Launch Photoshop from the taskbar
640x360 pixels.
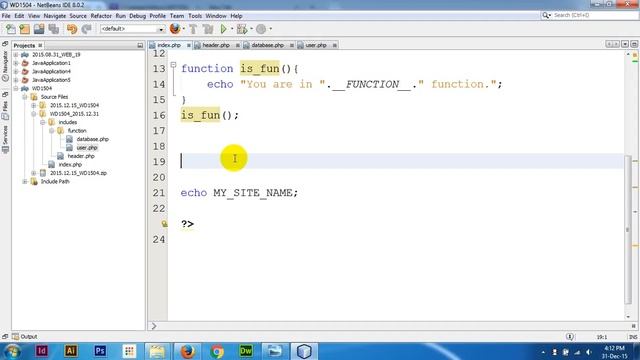click(100, 351)
